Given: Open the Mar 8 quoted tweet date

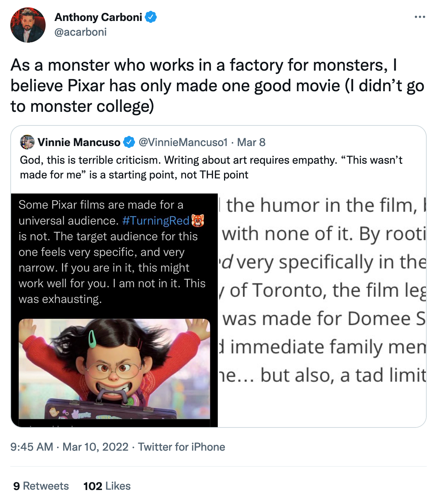Looking at the screenshot, I should tap(251, 142).
